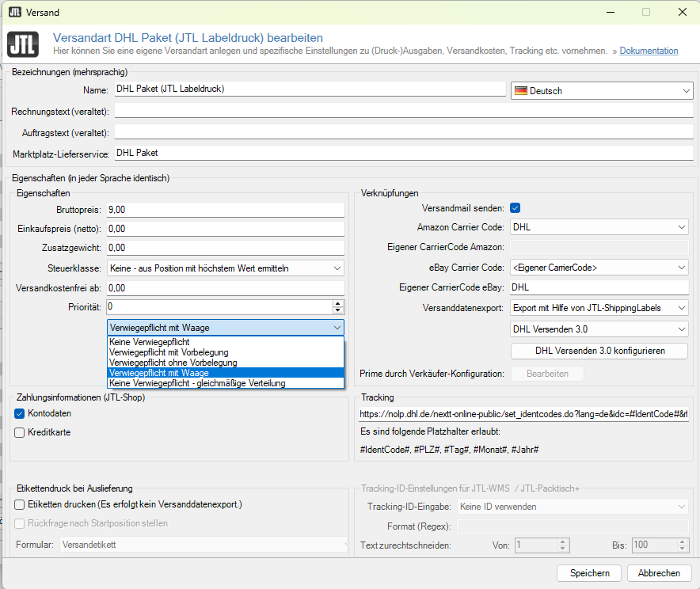The image size is (700, 589).
Task: Click the Auftragstext (veraltet) field
Action: 404,132
